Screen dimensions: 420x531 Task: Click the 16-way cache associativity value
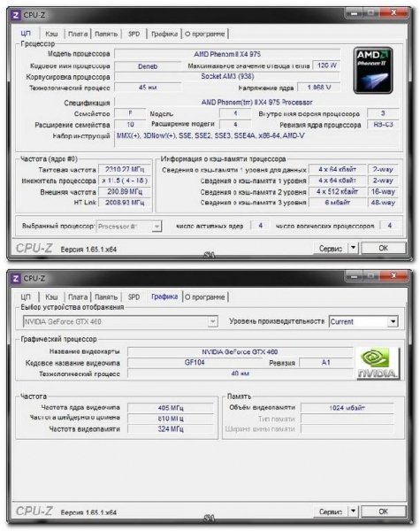pyautogui.click(x=383, y=192)
